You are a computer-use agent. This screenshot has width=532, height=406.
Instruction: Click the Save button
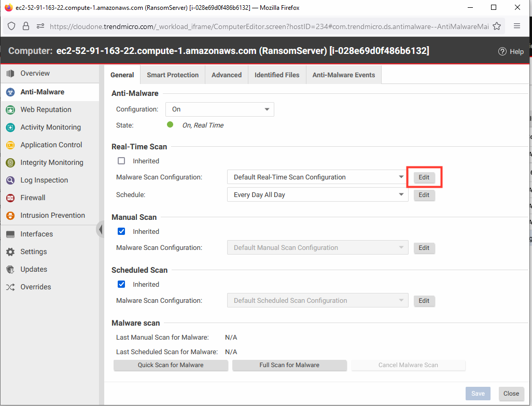(x=478, y=394)
